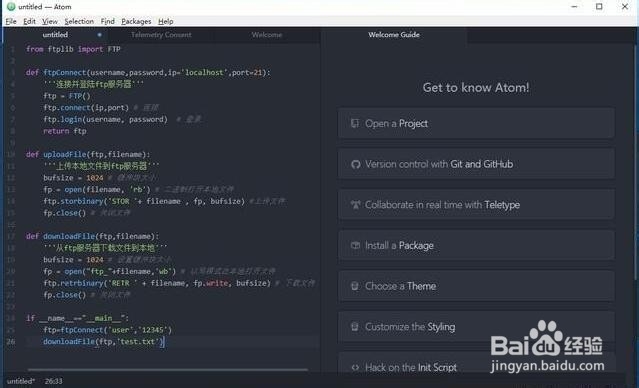Viewport: 639px width, 388px height.
Task: Click the modified dot on untitled tab
Action: pyautogui.click(x=99, y=35)
